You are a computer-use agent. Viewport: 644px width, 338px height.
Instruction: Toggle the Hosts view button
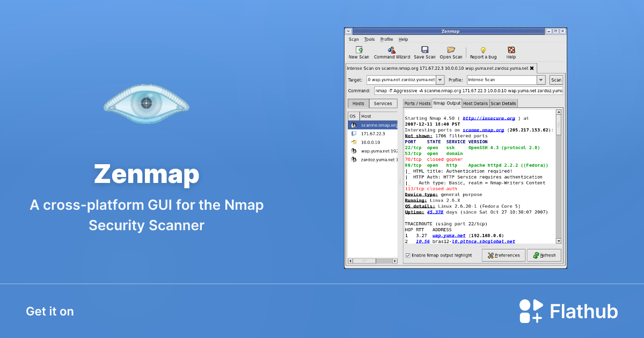coord(358,104)
